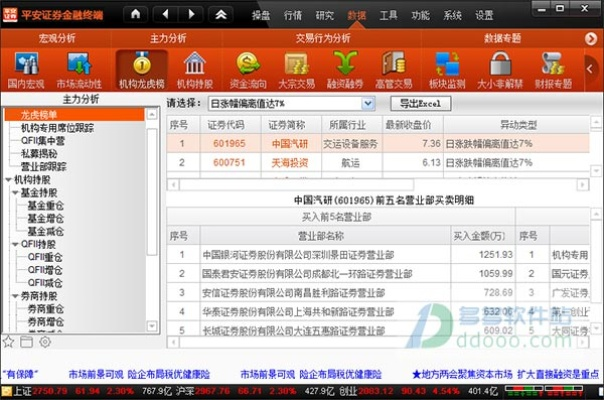The width and height of the screenshot is (604, 400).
Task: Click the 平安证券 logo icon
Action: point(10,15)
